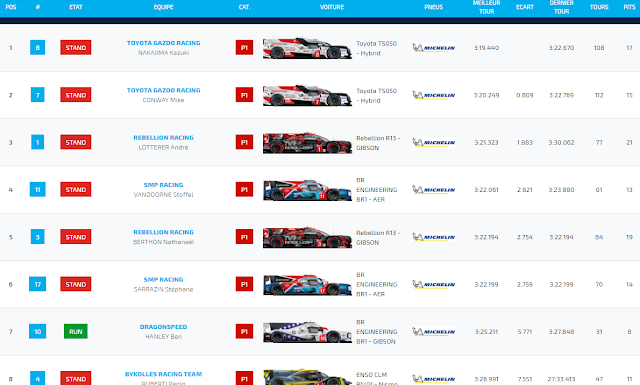The height and width of the screenshot is (385, 640).
Task: Open Rebellion Racing link for Lotterer
Action: (x=163, y=138)
